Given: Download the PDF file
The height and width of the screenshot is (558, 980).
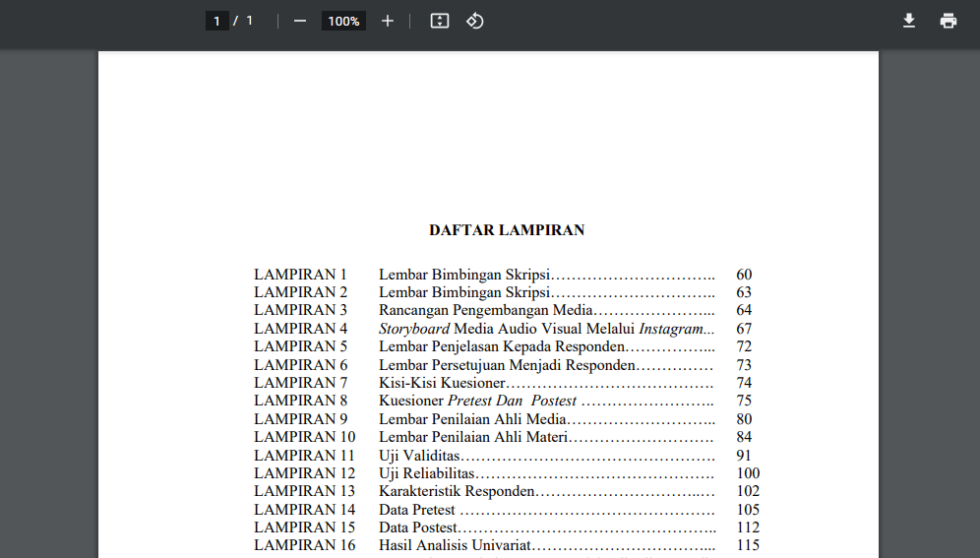Looking at the screenshot, I should (x=909, y=21).
